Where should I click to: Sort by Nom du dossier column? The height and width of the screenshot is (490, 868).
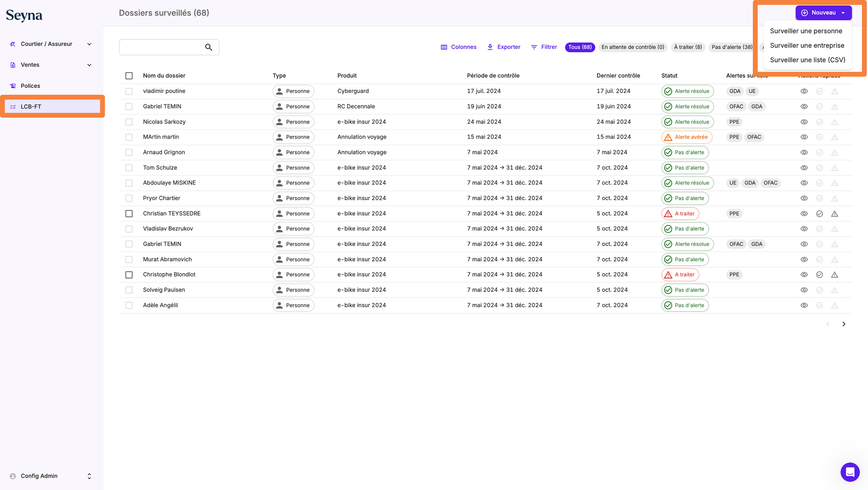tap(164, 76)
